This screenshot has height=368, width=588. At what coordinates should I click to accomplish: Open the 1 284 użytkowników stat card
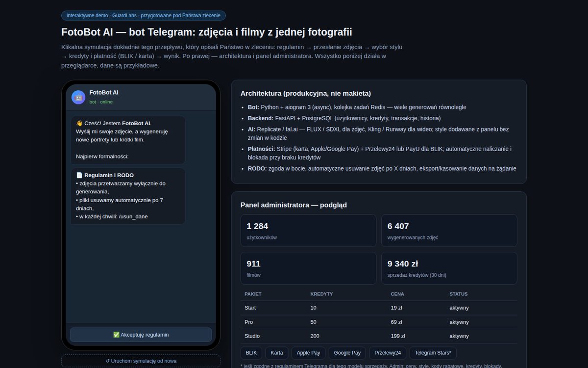[x=308, y=231]
